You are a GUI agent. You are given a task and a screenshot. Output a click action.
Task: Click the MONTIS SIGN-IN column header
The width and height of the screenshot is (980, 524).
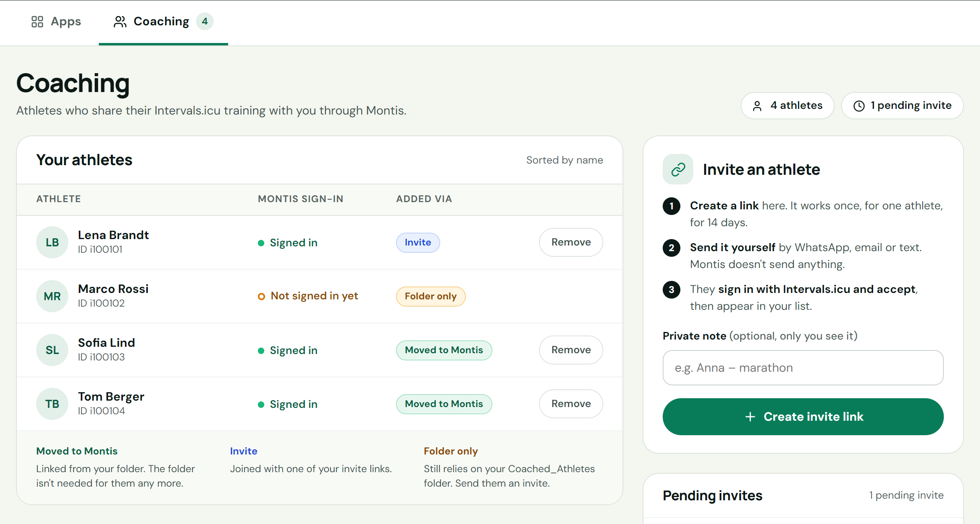[x=300, y=199]
